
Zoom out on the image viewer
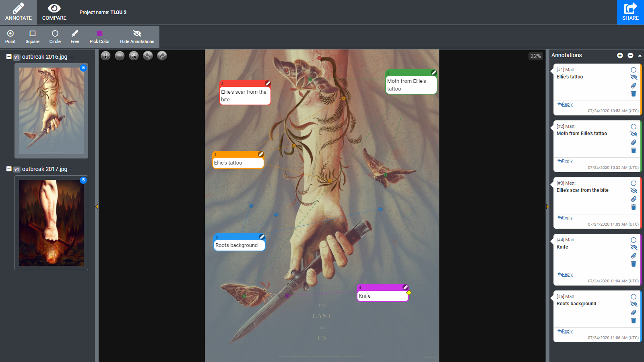(120, 56)
